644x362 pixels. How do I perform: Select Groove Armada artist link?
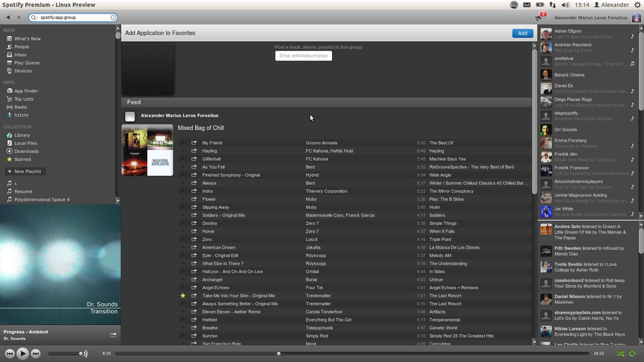click(x=321, y=143)
